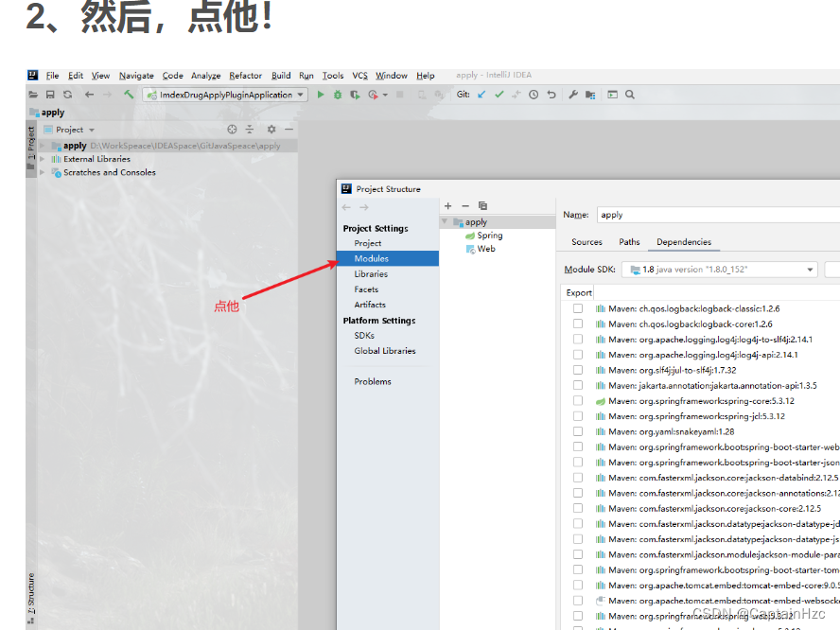
Task: Expand Scratches and Consoles node
Action: (x=43, y=172)
